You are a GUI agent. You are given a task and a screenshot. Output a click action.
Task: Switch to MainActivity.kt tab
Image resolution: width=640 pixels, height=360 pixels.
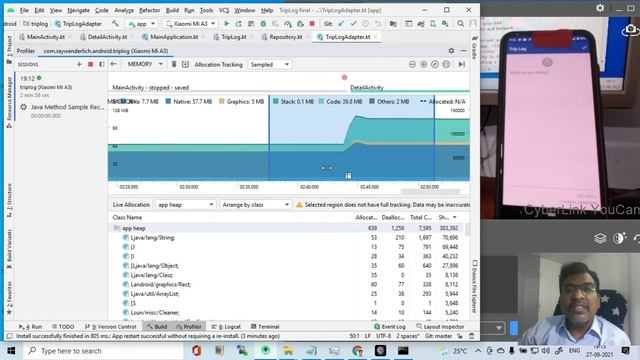[x=45, y=37]
